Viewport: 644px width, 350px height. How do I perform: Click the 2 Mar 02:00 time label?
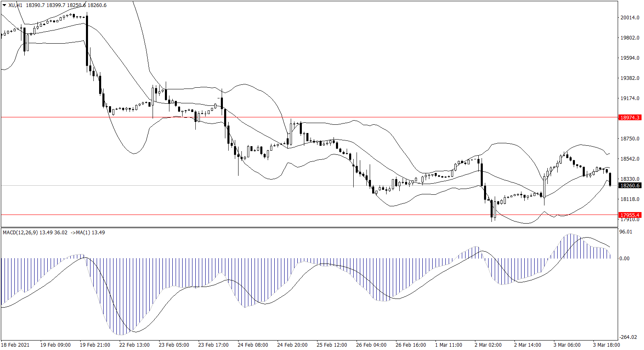pos(488,345)
